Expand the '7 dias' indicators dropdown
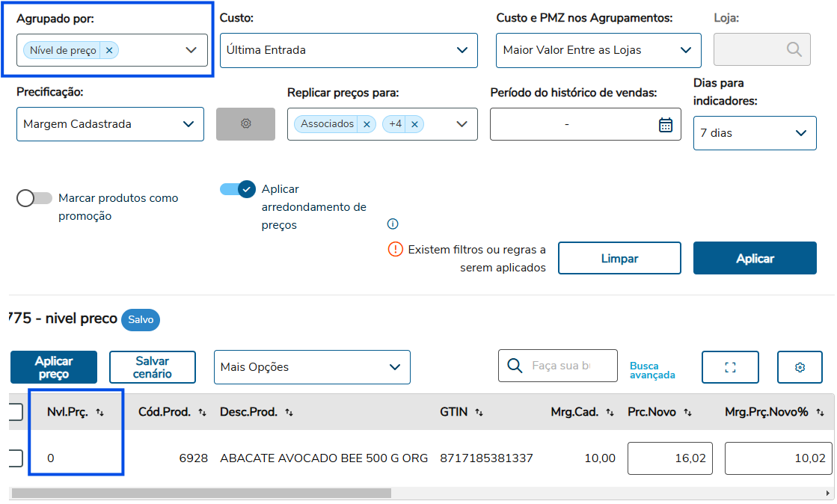 click(x=755, y=133)
